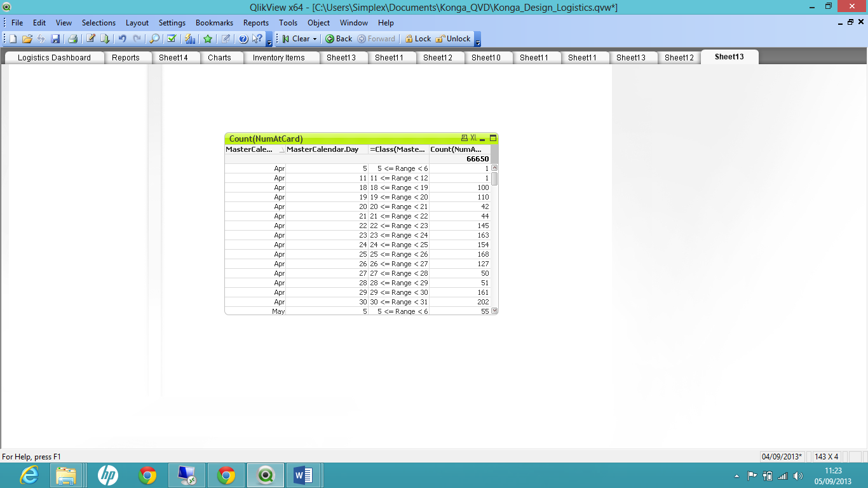Open Help Topics question mark icon
Viewport: 868px width, 488px height.
coord(243,39)
